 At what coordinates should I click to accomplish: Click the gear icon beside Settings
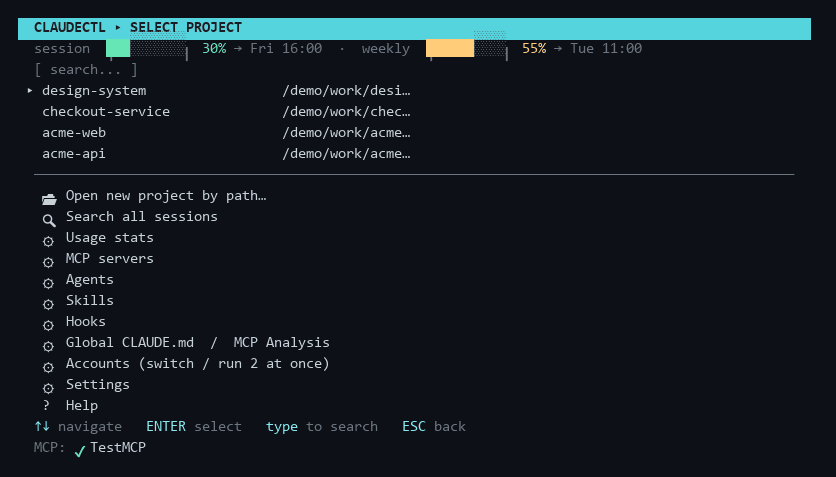[49, 388]
